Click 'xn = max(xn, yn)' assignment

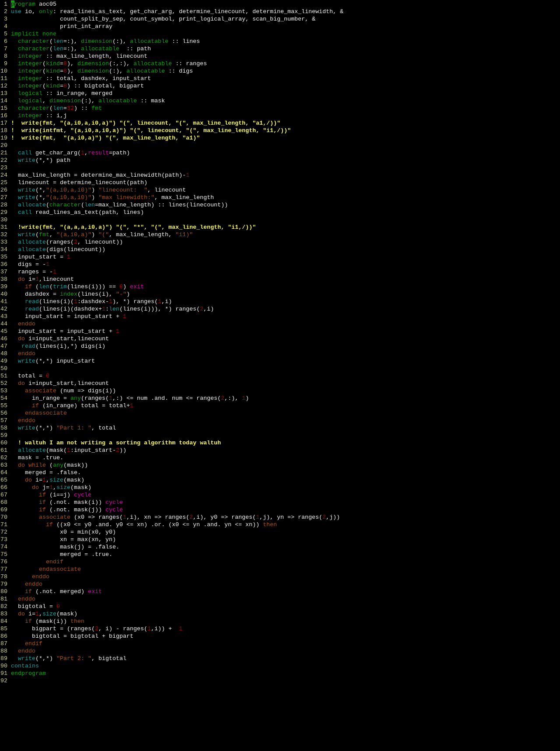pyautogui.click(x=88, y=539)
